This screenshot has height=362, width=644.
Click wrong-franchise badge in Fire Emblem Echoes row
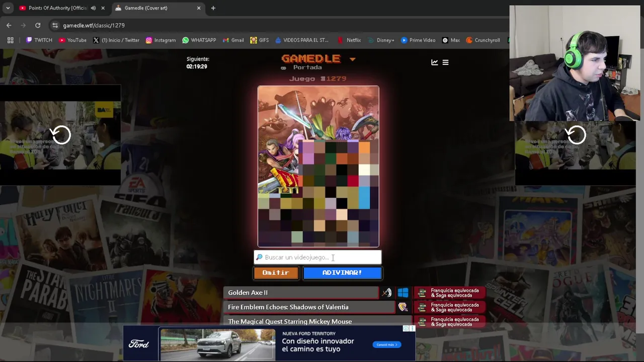(450, 307)
